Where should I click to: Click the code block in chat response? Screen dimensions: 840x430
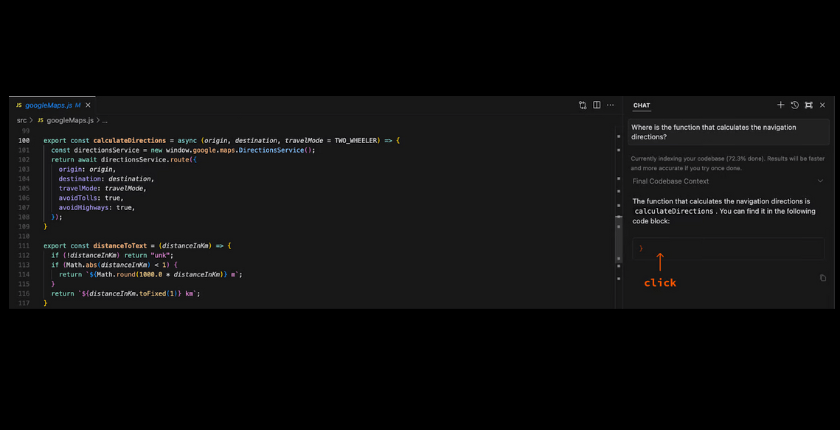728,248
